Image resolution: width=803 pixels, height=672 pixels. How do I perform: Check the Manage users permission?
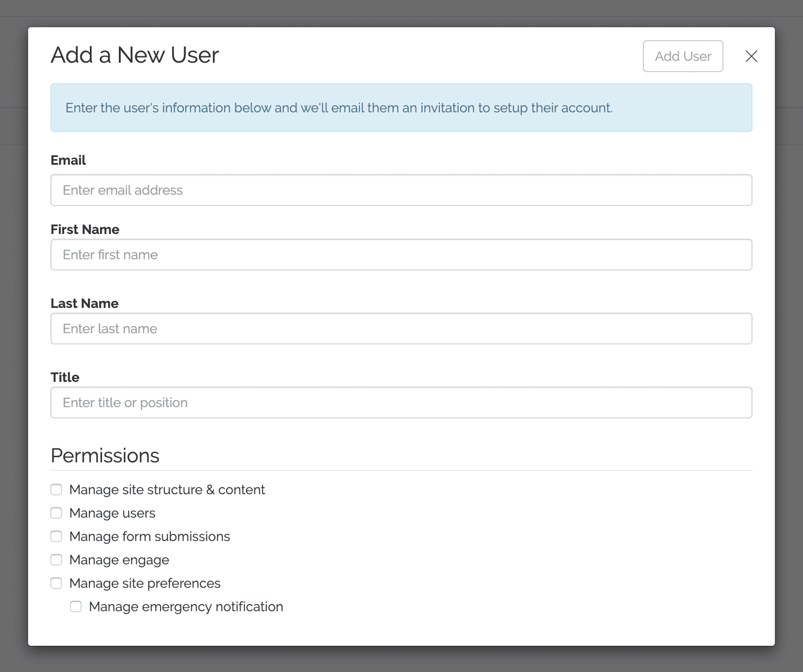[56, 512]
